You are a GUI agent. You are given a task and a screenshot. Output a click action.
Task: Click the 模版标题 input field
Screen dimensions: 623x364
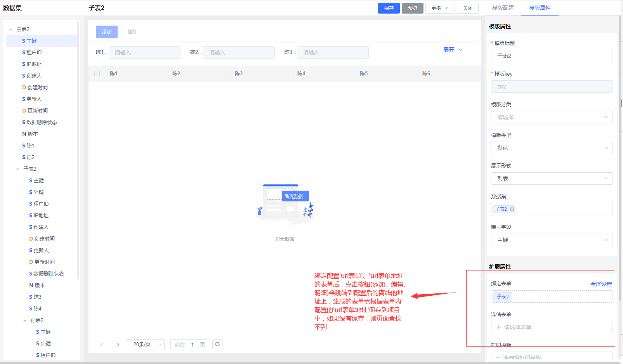(552, 56)
